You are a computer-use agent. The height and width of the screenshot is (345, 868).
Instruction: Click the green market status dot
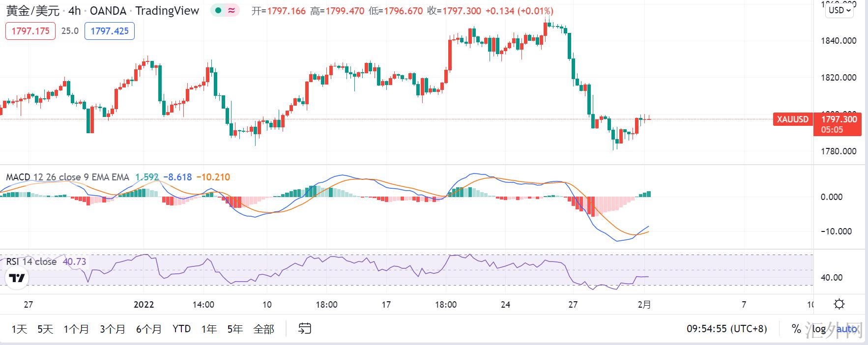[219, 11]
